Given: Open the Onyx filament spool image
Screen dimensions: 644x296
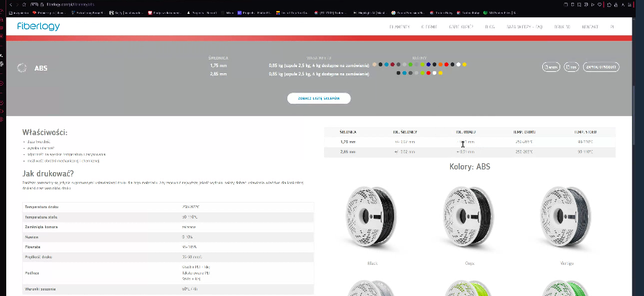Looking at the screenshot, I should click(469, 216).
